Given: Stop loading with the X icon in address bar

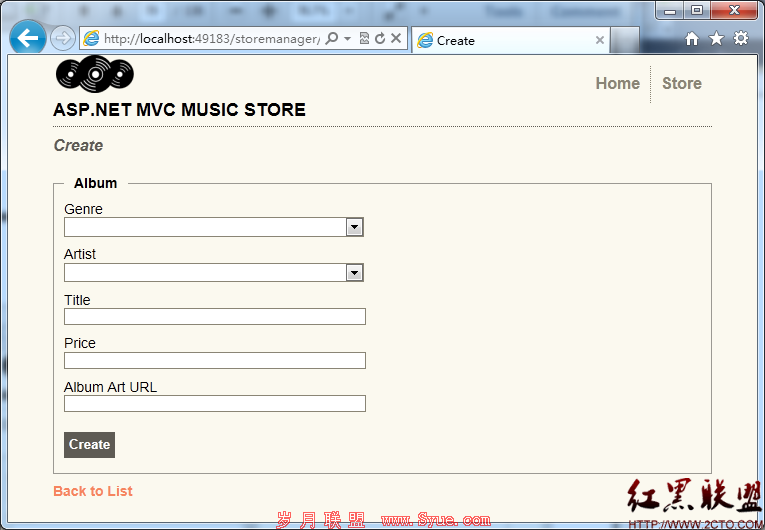Looking at the screenshot, I should click(x=396, y=38).
